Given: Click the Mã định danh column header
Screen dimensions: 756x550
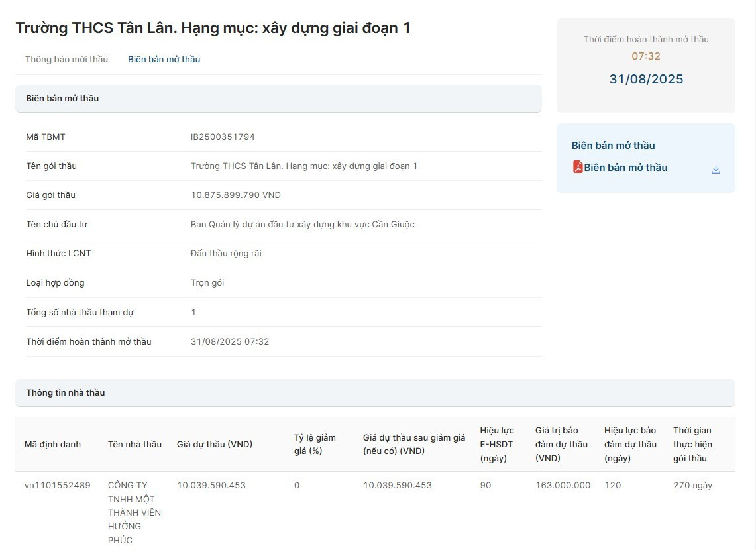Looking at the screenshot, I should (x=52, y=444).
